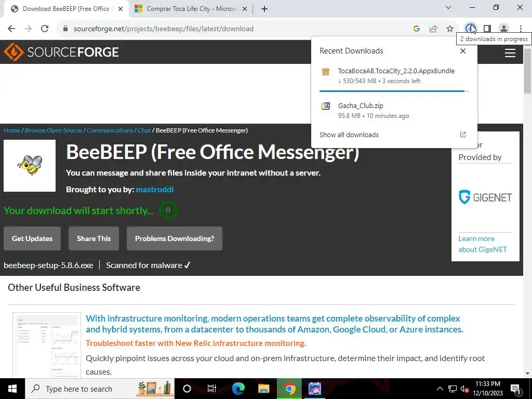
Task: Open Task View on the taskbar
Action: [x=212, y=389]
